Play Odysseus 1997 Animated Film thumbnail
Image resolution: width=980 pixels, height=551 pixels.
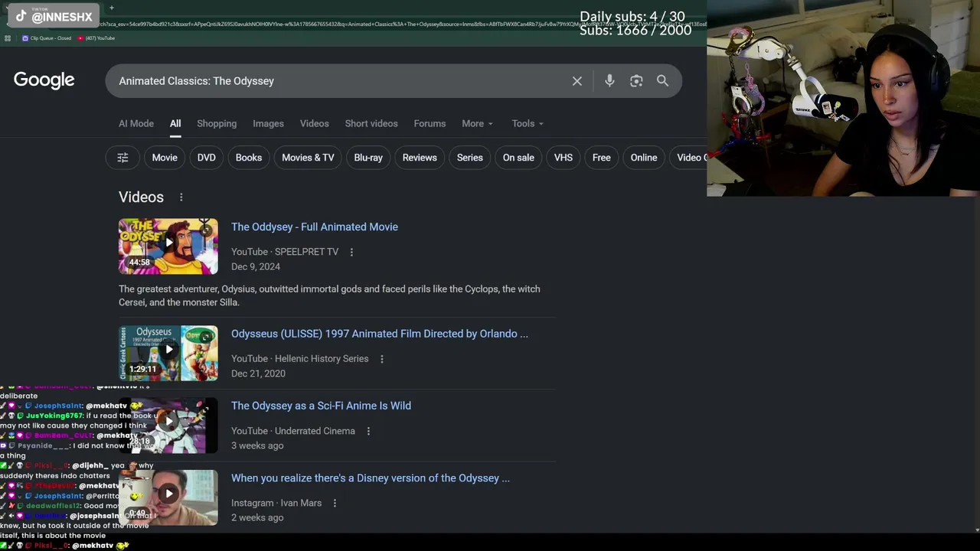point(168,354)
